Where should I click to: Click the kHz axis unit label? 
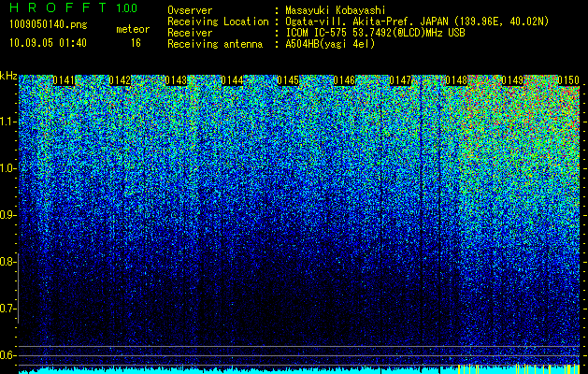[8, 76]
